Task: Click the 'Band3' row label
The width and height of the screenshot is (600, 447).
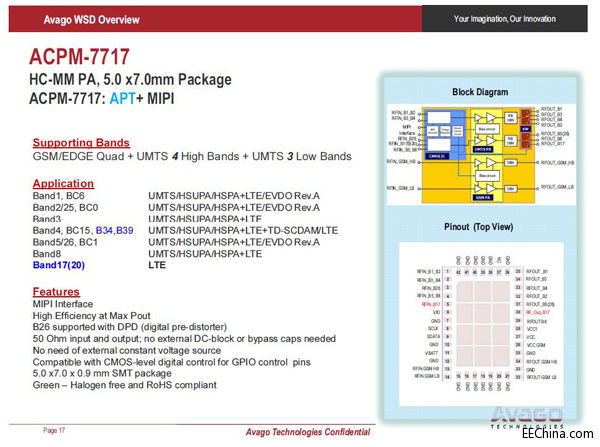Action: [47, 219]
